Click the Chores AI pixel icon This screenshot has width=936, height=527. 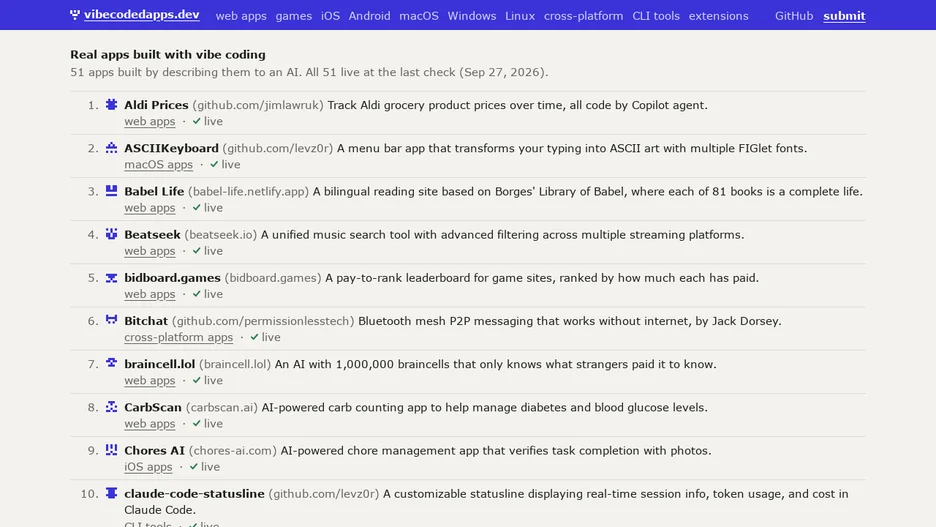click(112, 449)
